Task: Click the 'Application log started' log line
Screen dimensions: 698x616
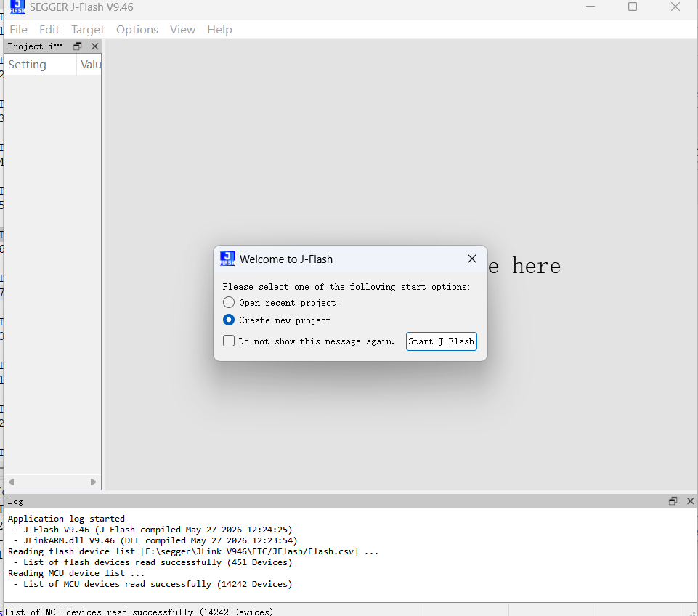Action: [x=66, y=519]
